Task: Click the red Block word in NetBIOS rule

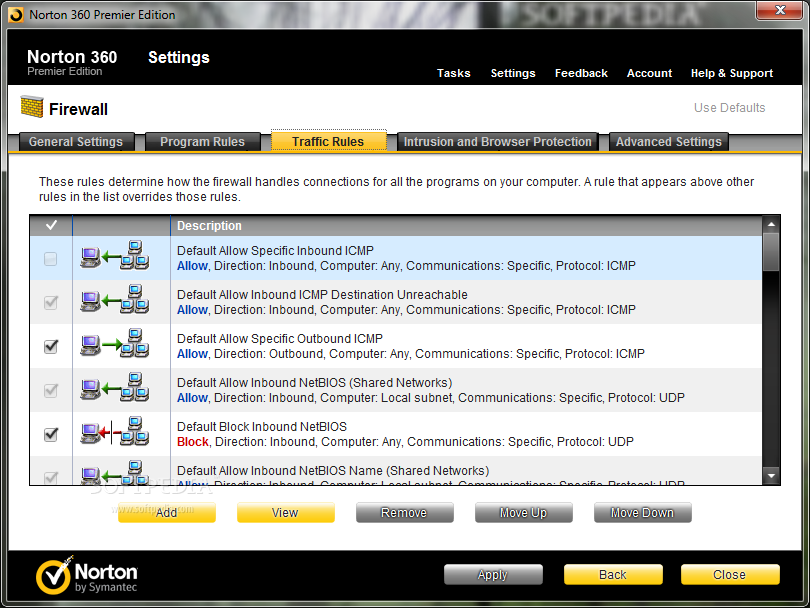Action: [193, 442]
